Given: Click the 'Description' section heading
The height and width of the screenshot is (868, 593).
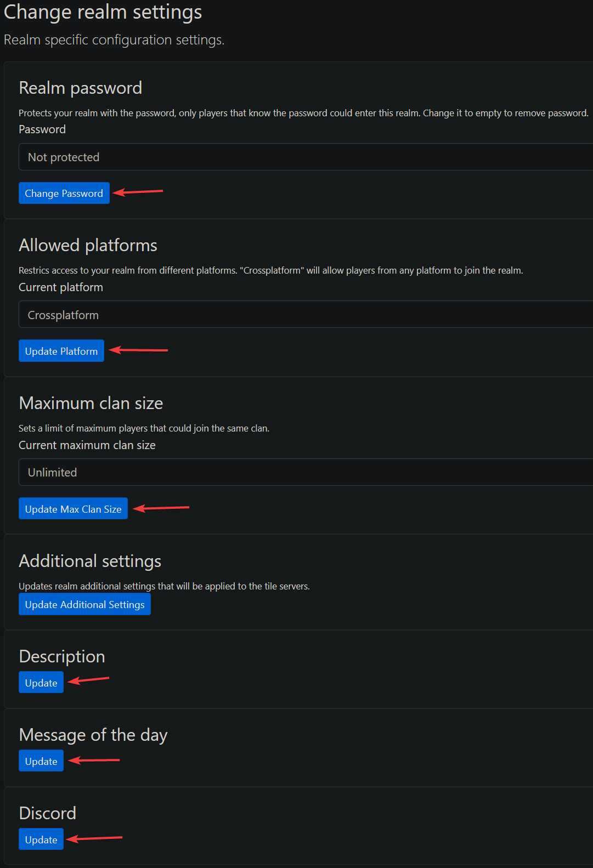Looking at the screenshot, I should [x=61, y=656].
